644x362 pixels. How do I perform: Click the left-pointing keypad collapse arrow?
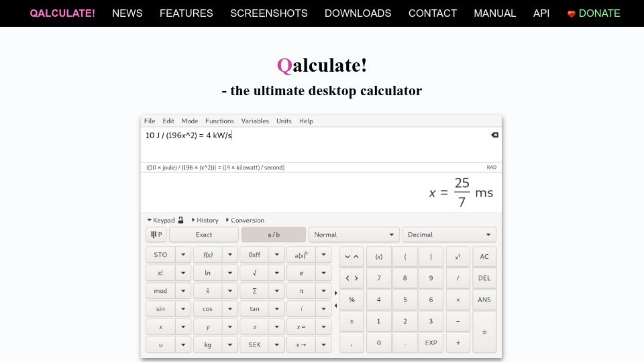point(336,306)
